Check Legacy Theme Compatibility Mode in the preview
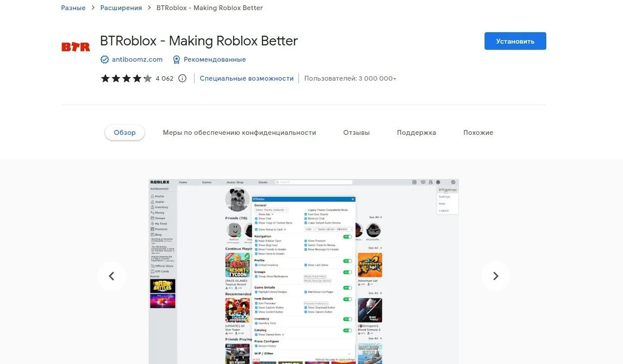The image size is (623, 364). click(x=306, y=210)
